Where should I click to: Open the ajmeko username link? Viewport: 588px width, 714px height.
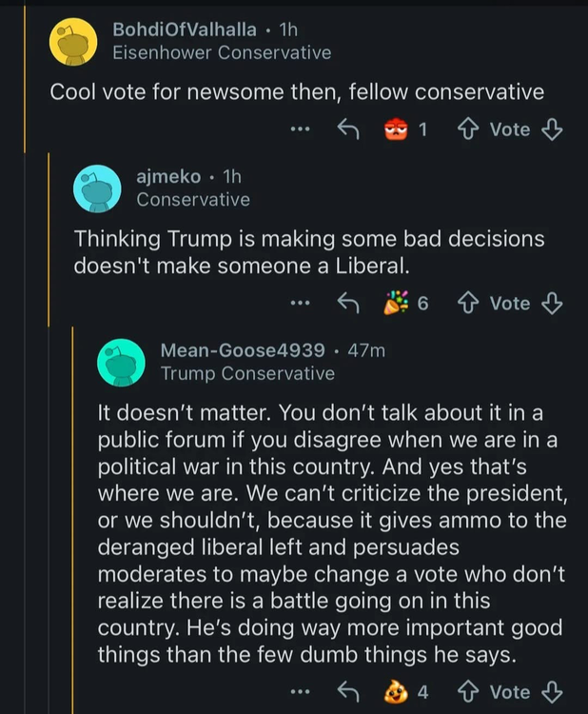click(x=168, y=176)
